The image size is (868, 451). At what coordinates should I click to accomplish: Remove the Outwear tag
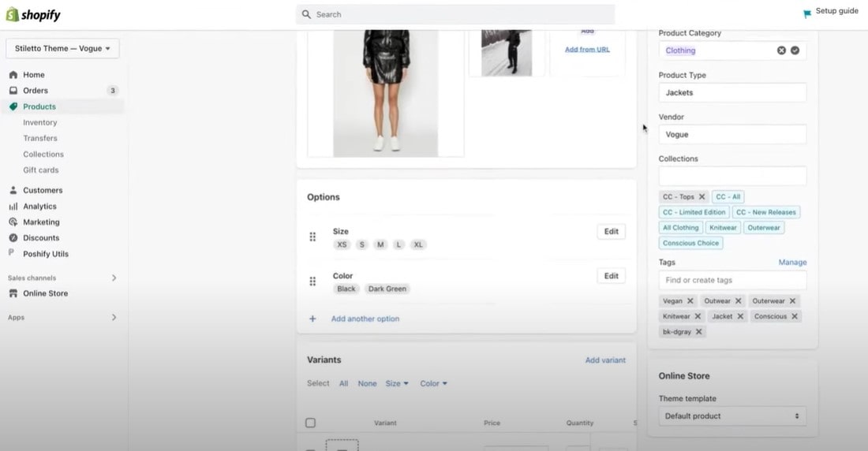pyautogui.click(x=738, y=301)
